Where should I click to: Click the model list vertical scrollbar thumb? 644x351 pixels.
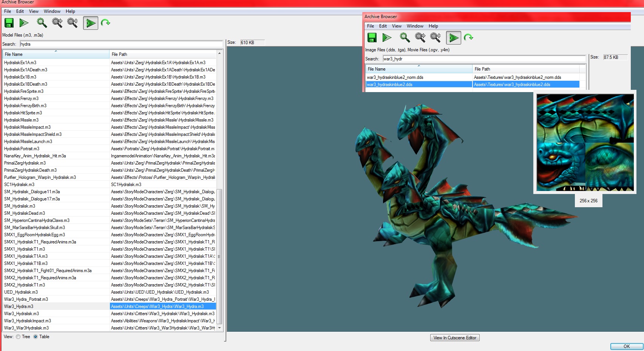tap(219, 256)
